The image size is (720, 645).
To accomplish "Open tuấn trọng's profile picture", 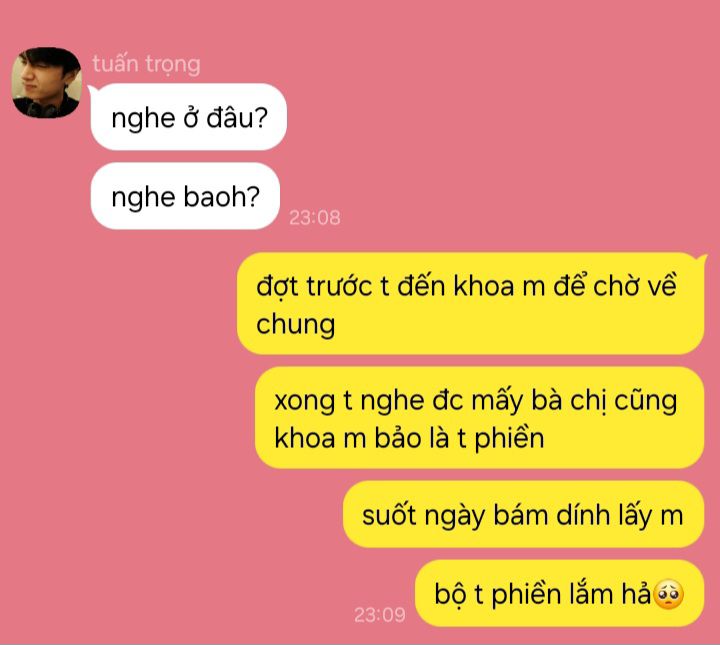I will 46,83.
